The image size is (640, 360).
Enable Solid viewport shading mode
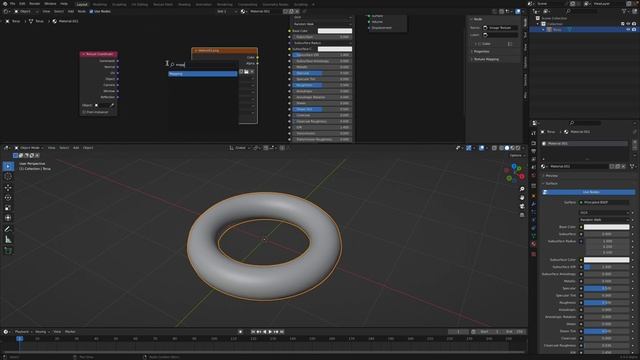[x=507, y=148]
